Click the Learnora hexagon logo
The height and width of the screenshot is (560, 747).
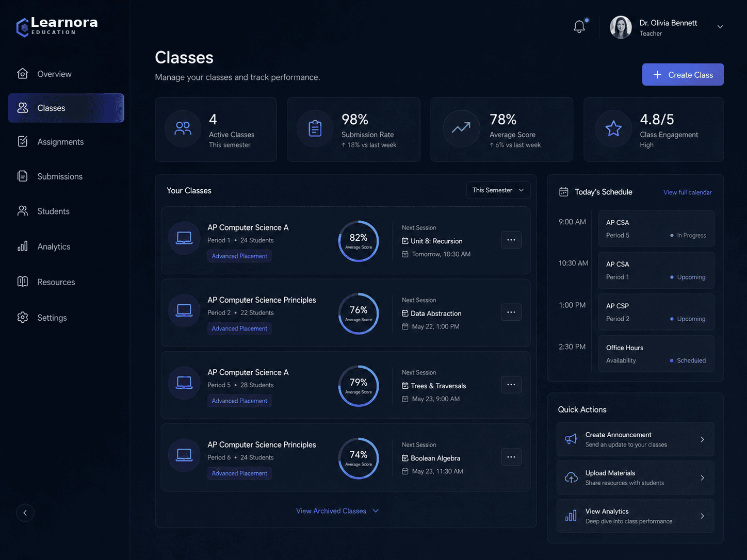tap(22, 27)
